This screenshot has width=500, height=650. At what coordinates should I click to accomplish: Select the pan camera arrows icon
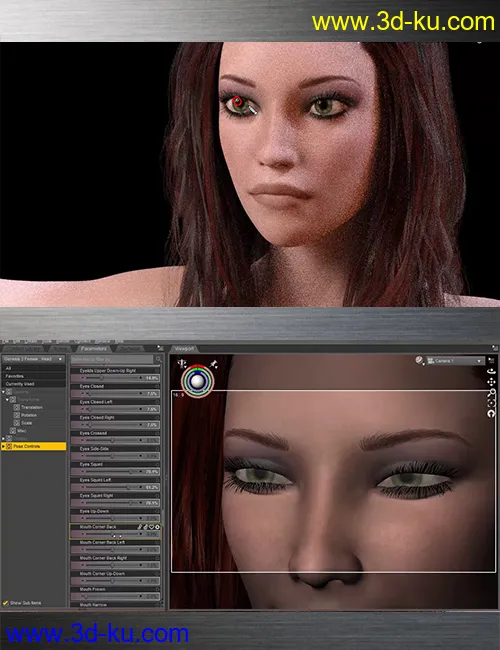click(491, 382)
